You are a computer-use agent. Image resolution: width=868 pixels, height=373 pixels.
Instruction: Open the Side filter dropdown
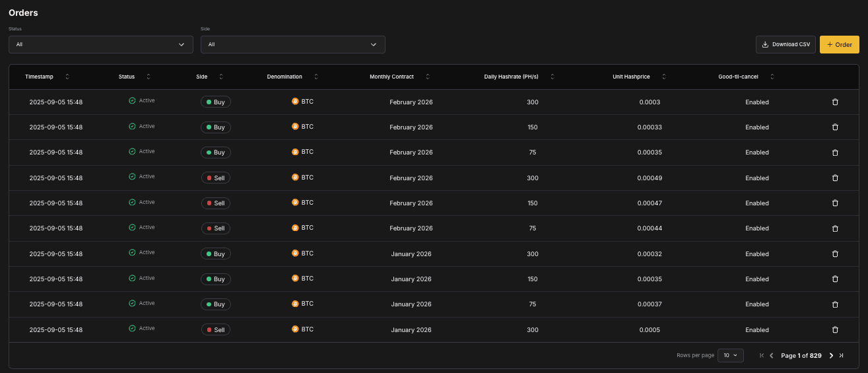pos(292,44)
